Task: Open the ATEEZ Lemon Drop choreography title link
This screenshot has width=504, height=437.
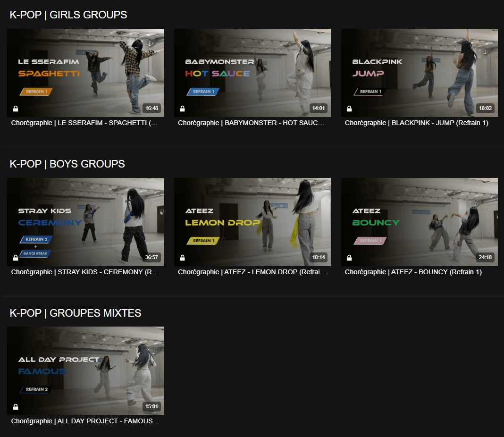Action: point(252,272)
